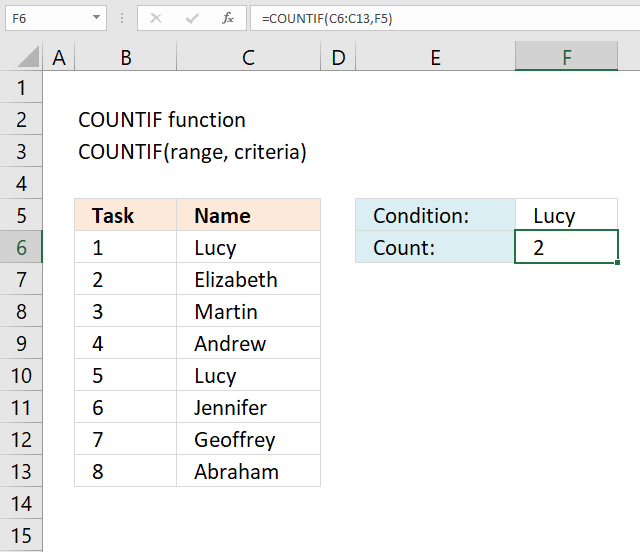
Task: Click the Condition: label cell
Action: click(x=435, y=215)
